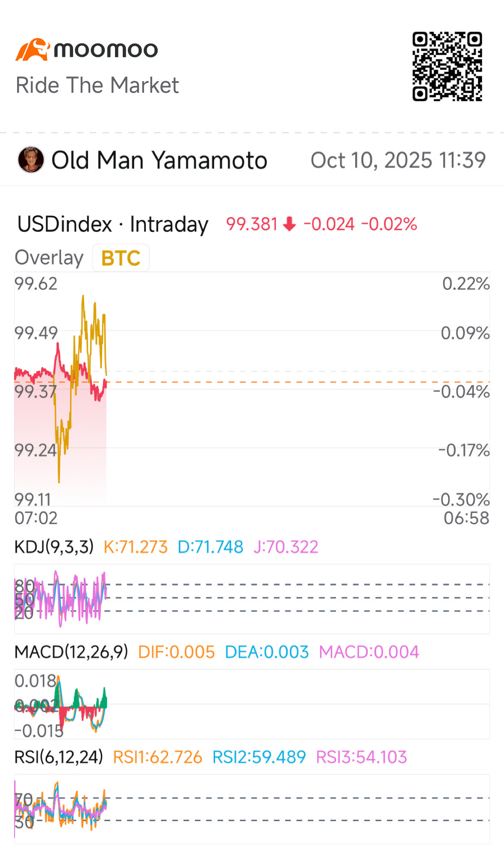Click the MACD(12,26,9) indicator label

coord(71,652)
